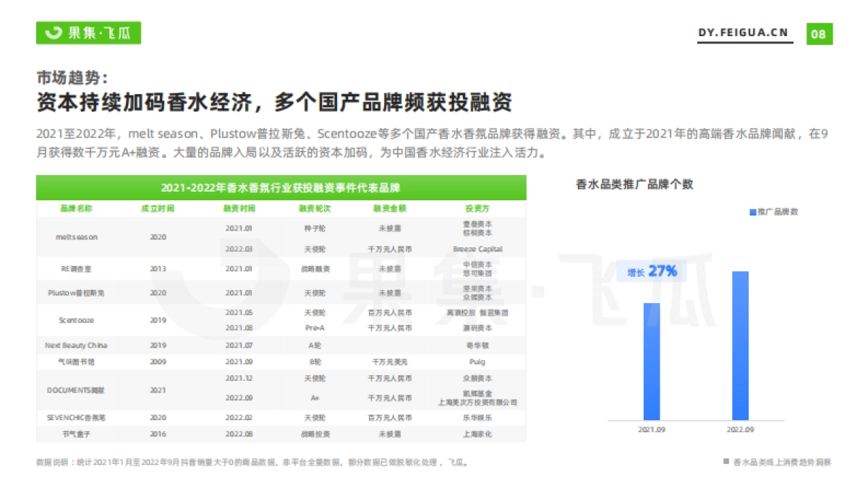Image resolution: width=868 pixels, height=488 pixels.
Task: Click the melt season brand row
Action: coord(77,236)
